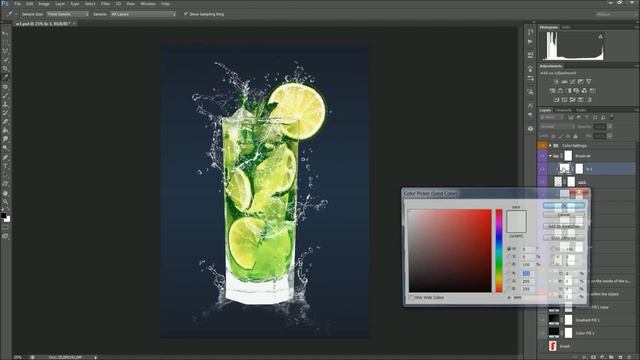
Task: Select the Quick Selection tool
Action: pos(5,60)
